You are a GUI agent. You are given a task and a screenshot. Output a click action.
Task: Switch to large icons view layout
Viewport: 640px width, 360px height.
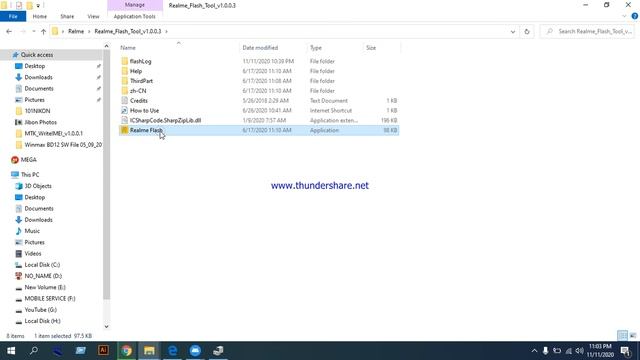[x=633, y=336]
